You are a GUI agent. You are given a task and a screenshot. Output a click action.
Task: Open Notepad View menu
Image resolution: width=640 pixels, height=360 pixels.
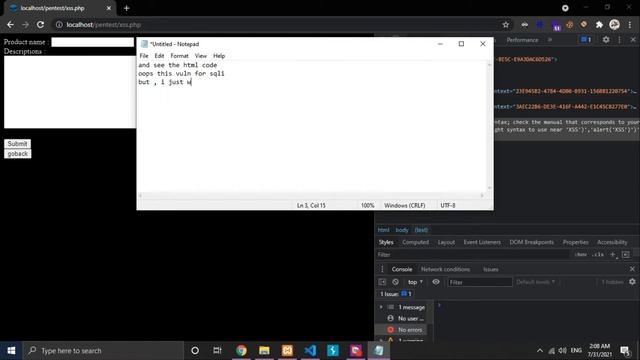pos(200,56)
